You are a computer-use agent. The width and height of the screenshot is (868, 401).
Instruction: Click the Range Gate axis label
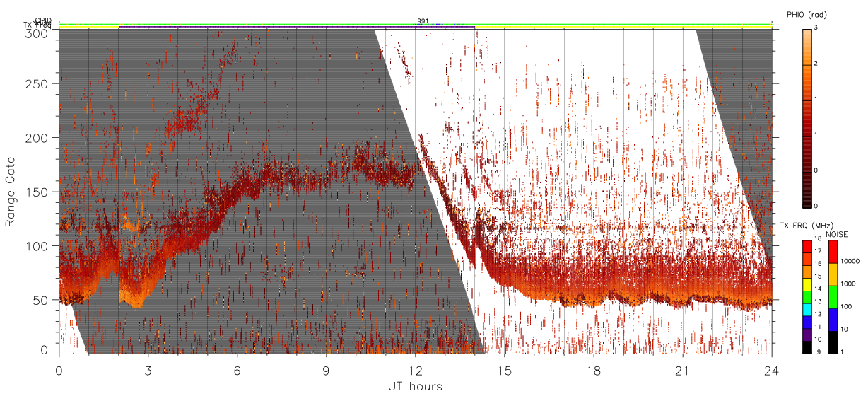(x=11, y=192)
